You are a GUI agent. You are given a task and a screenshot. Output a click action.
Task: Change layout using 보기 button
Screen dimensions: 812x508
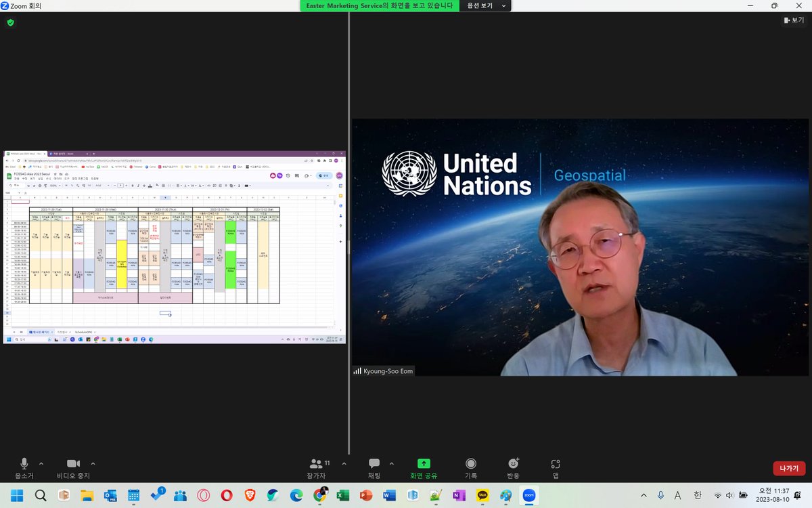tap(795, 21)
